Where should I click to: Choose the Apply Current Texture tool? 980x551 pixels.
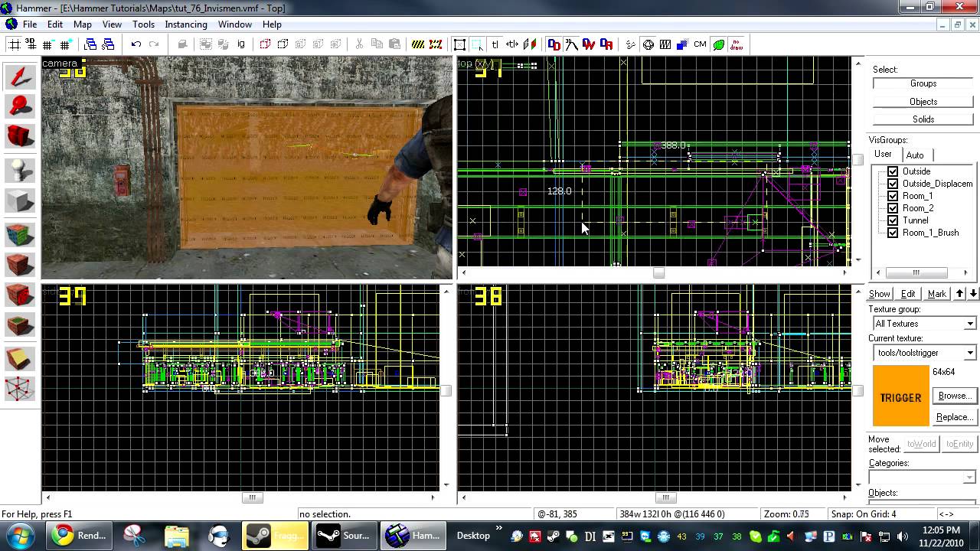20,265
